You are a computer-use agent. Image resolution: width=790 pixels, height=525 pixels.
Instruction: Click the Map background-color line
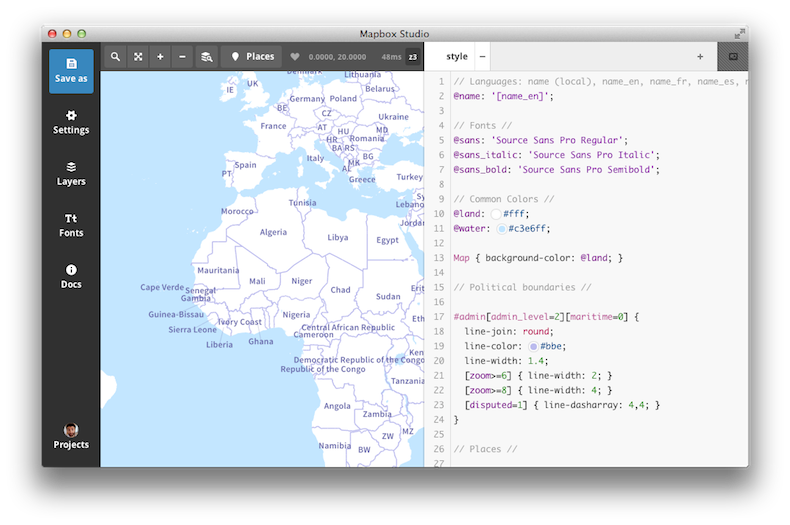coord(538,258)
